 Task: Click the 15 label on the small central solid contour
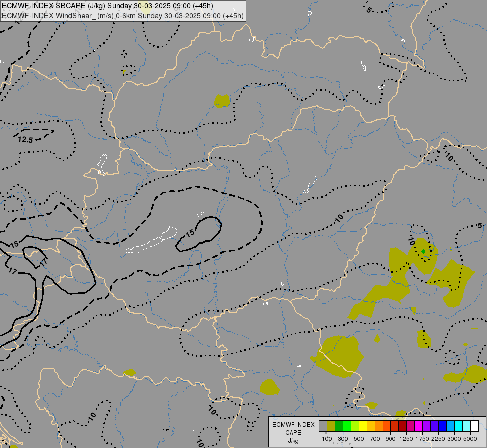pos(190,233)
